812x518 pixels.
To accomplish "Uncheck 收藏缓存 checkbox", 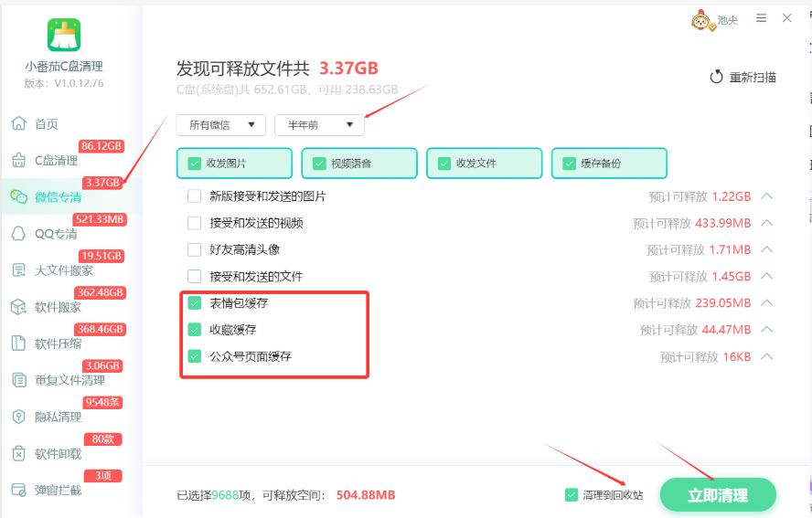I will click(194, 329).
